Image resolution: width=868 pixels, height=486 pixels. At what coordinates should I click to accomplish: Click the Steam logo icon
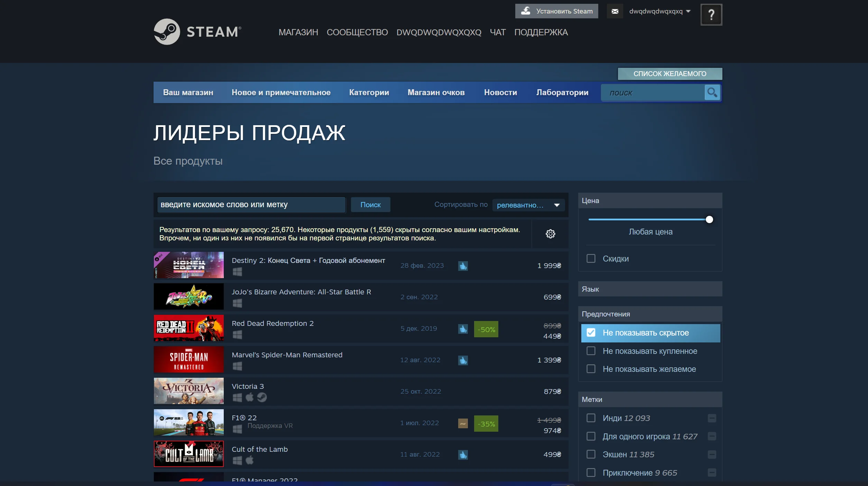167,31
